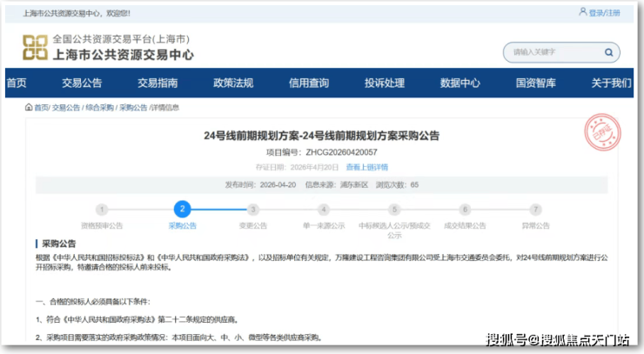Screen dimensions: 644x354
Task: Click the gold platform logo
Action: (35, 48)
